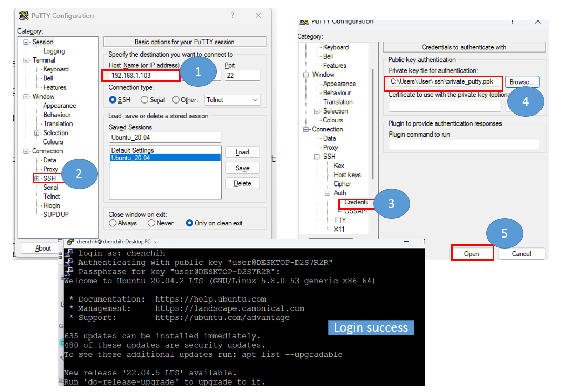Select the Host keys category

coord(347,175)
